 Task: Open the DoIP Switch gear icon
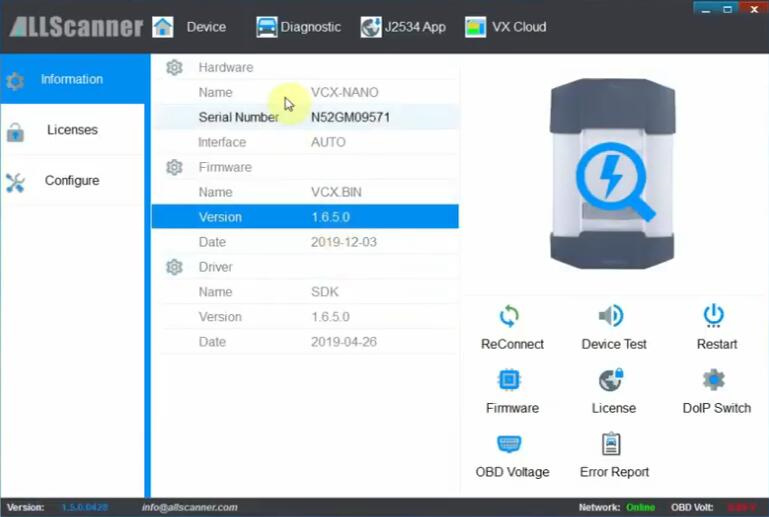tap(714, 380)
